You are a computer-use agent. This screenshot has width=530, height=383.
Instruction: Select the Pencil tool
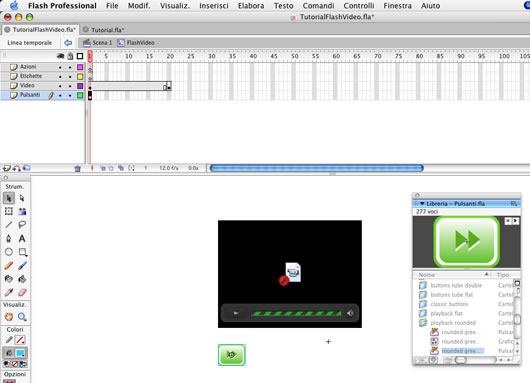9,266
